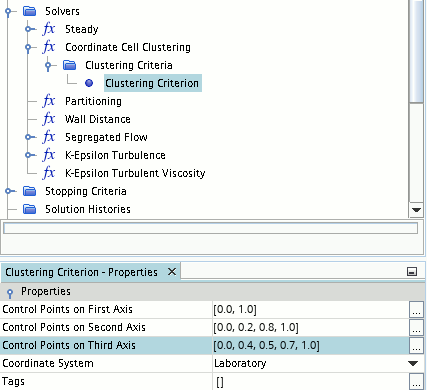Click the fx icon beside Coordinate Cell Clustering
The width and height of the screenshot is (427, 390).
point(49,47)
